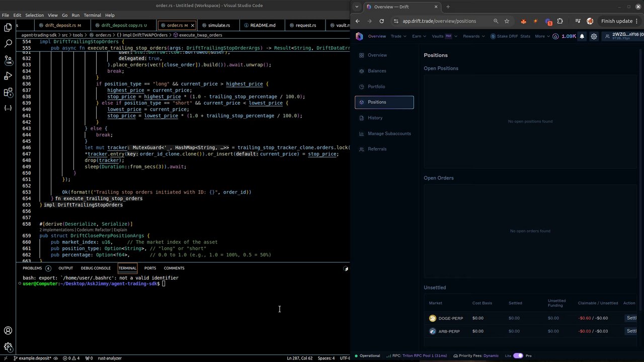Expand the Earn dropdown in the Drift navbar

(x=419, y=36)
